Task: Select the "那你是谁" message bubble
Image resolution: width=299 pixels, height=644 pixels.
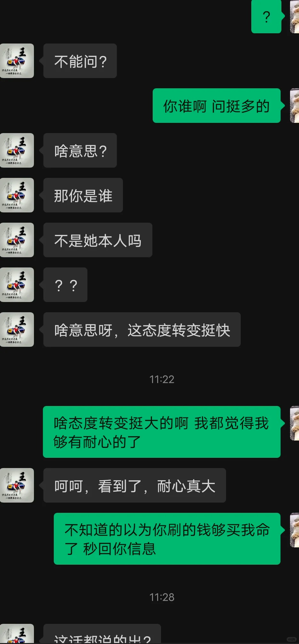Action: (x=83, y=195)
